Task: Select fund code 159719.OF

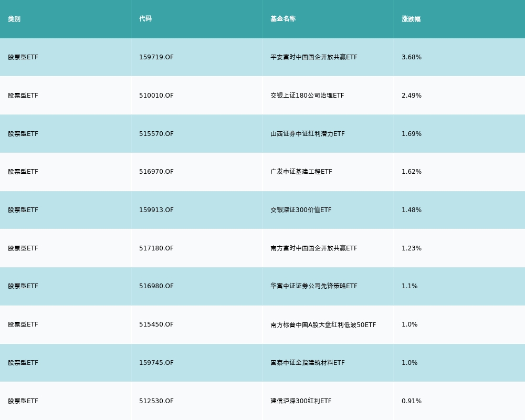Action: pyautogui.click(x=156, y=57)
